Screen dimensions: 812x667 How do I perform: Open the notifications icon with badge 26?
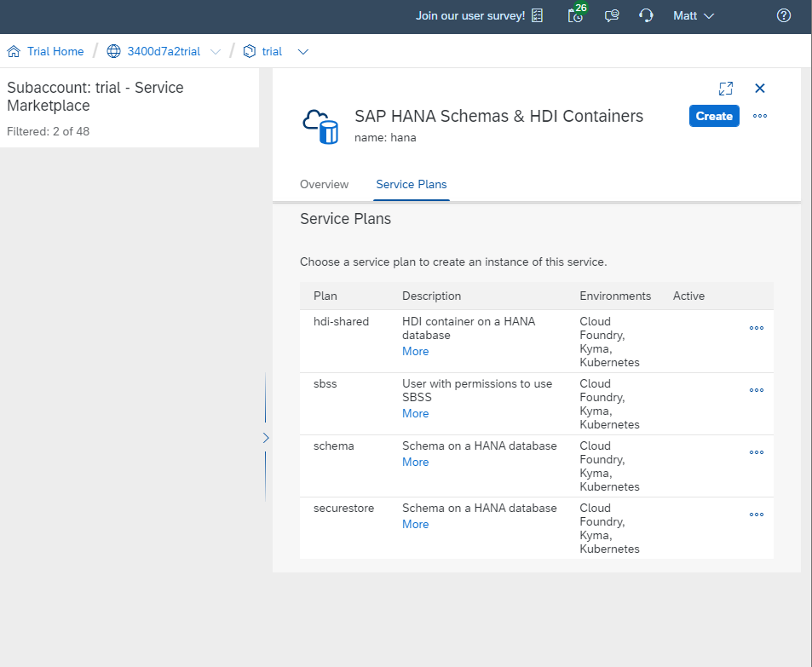click(576, 15)
